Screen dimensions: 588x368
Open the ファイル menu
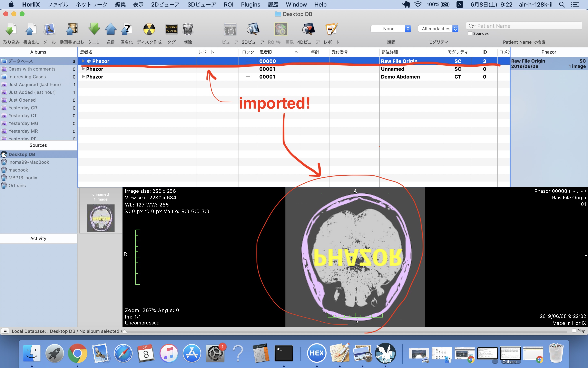pos(58,4)
